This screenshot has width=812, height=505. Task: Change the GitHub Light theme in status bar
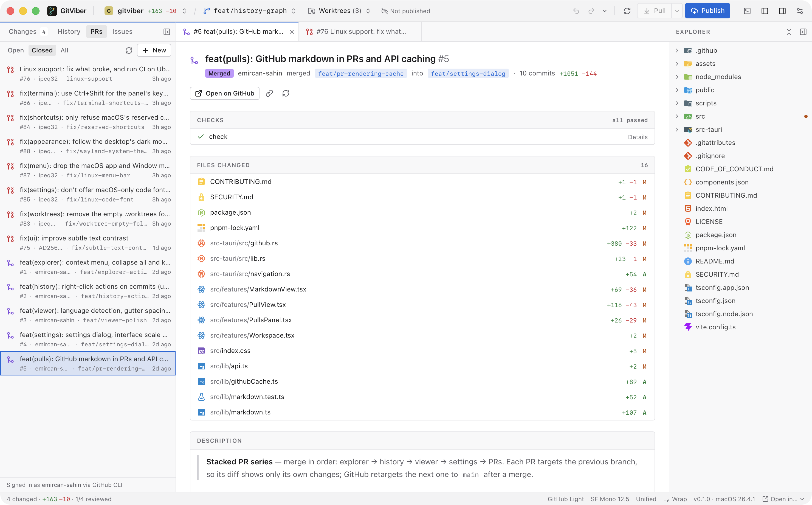pyautogui.click(x=565, y=499)
